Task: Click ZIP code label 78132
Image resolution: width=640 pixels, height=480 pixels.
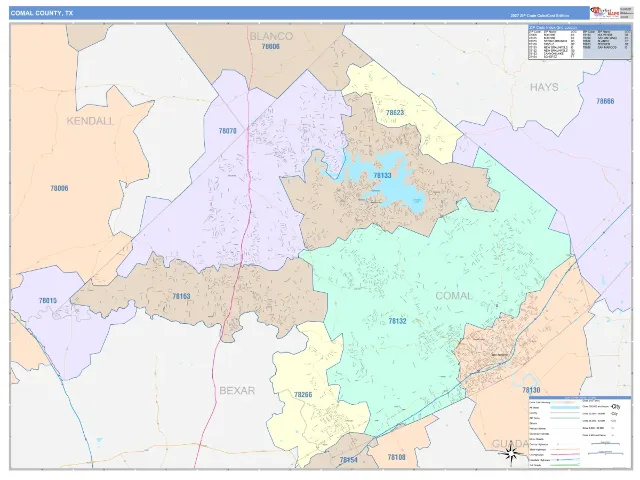Action: (x=397, y=321)
